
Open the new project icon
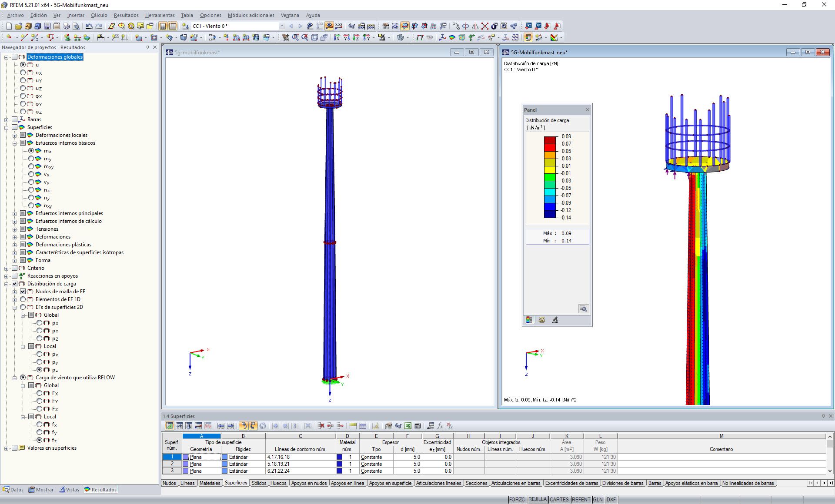pos(8,26)
